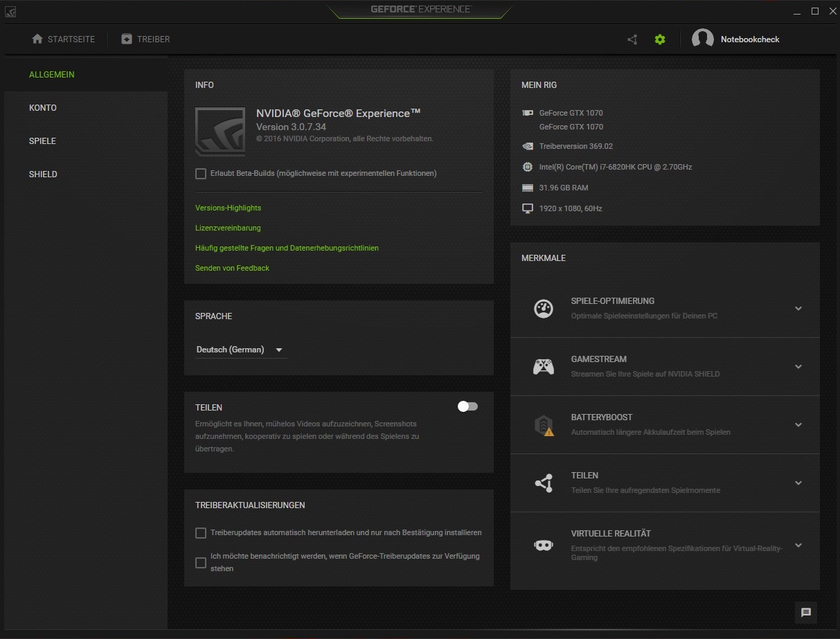This screenshot has height=639, width=840.
Task: Click the NVIDIA driver version icon
Action: click(x=528, y=146)
